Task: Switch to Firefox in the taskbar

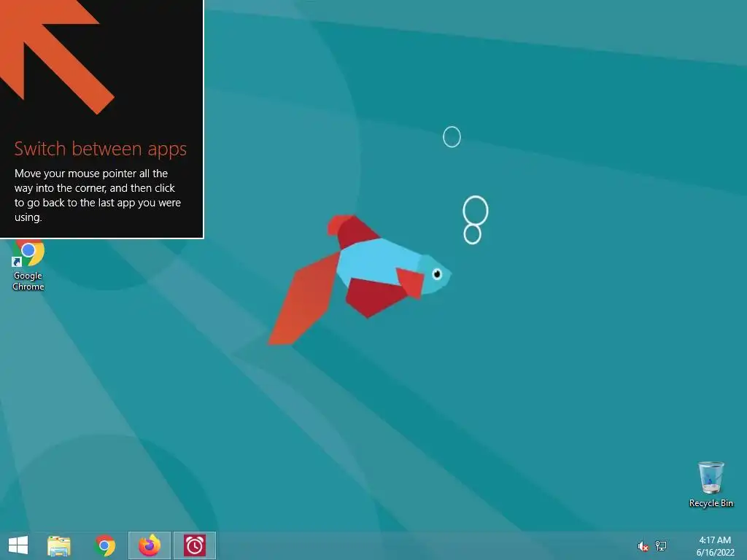Action: (x=150, y=545)
